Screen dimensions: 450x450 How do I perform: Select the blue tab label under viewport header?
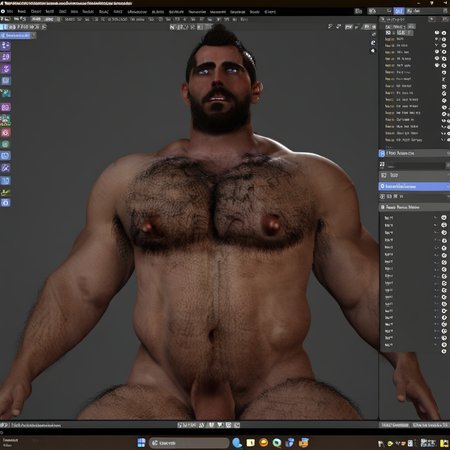click(x=16, y=35)
